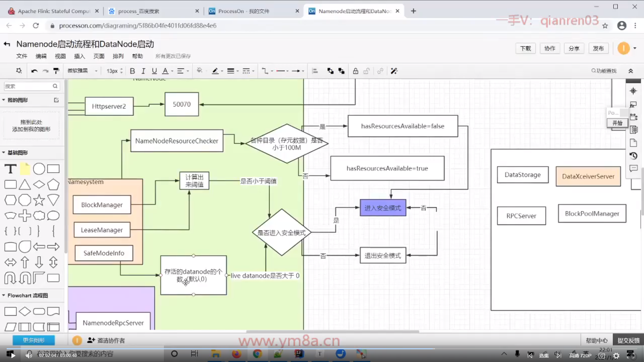644x362 pixels.
Task: Click the undo arrow in toolbar
Action: pyautogui.click(x=34, y=71)
